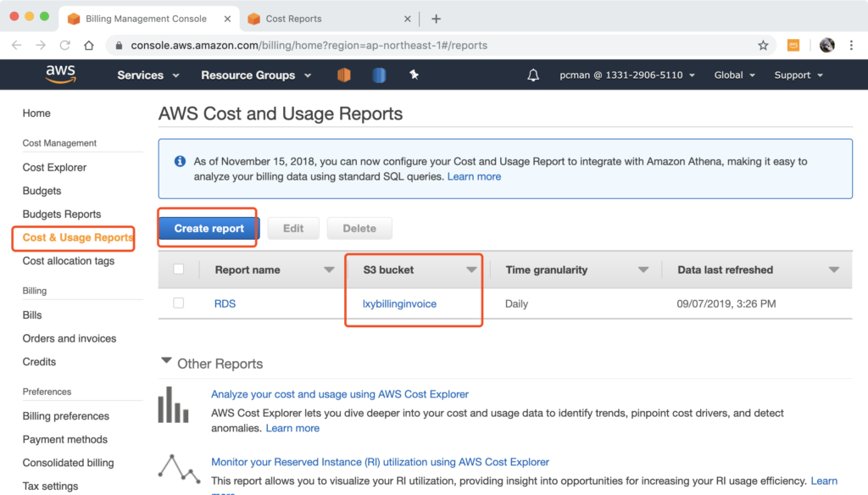868x495 pixels.
Task: Select all reports with header checkbox
Action: point(178,269)
